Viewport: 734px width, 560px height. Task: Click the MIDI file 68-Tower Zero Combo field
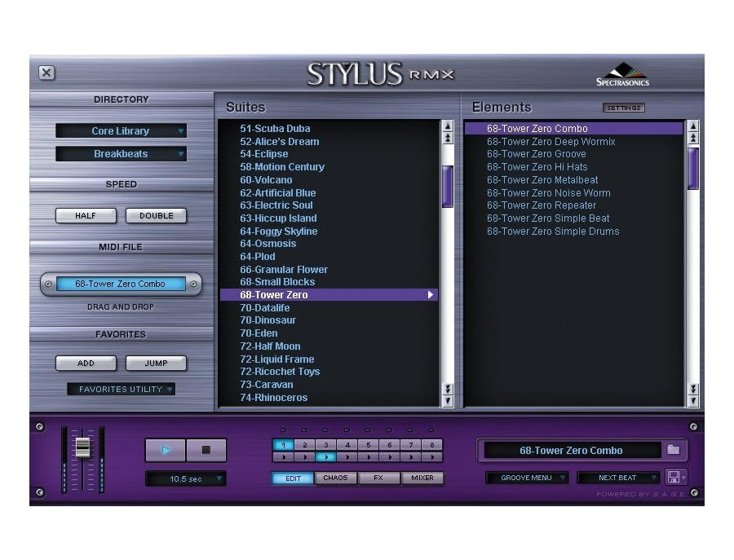(121, 284)
